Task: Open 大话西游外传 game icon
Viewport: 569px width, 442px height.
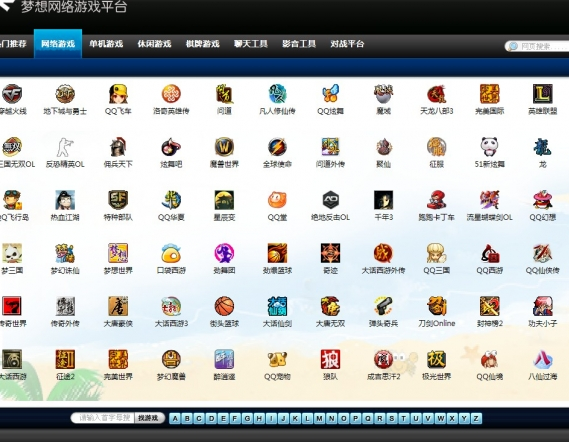Action: tap(384, 253)
